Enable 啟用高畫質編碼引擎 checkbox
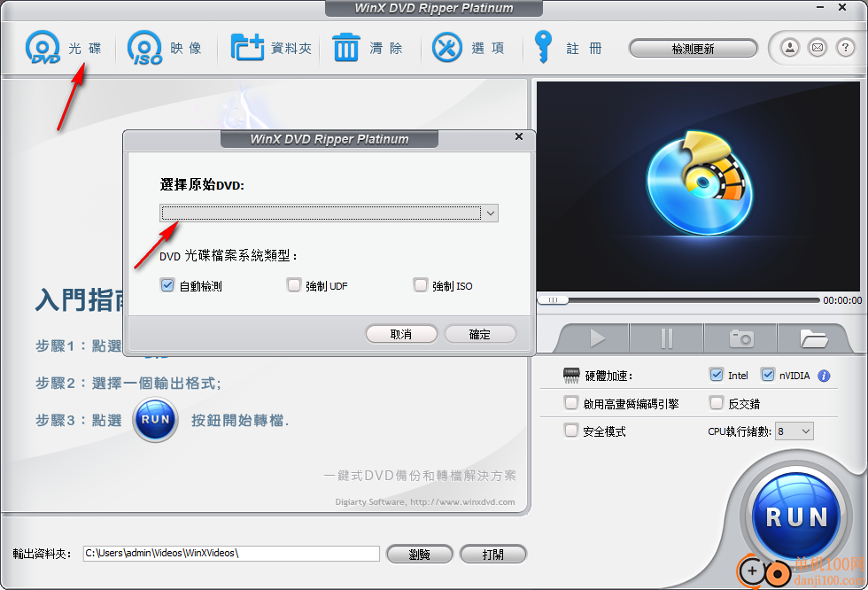 tap(570, 403)
